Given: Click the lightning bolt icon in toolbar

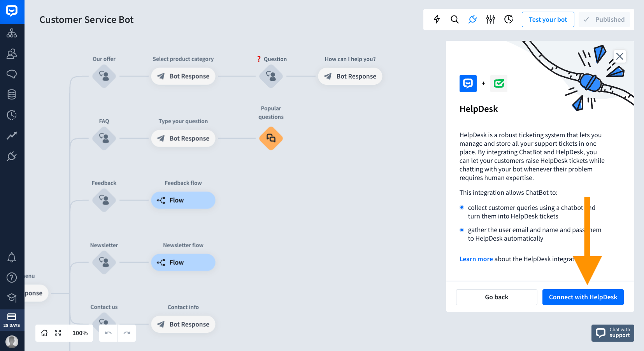Looking at the screenshot, I should [437, 19].
